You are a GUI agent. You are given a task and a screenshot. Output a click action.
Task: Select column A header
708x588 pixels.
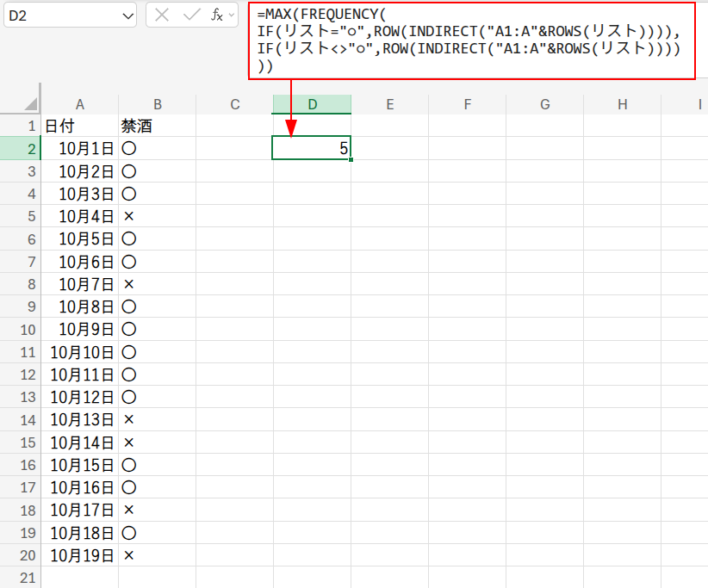tap(80, 104)
